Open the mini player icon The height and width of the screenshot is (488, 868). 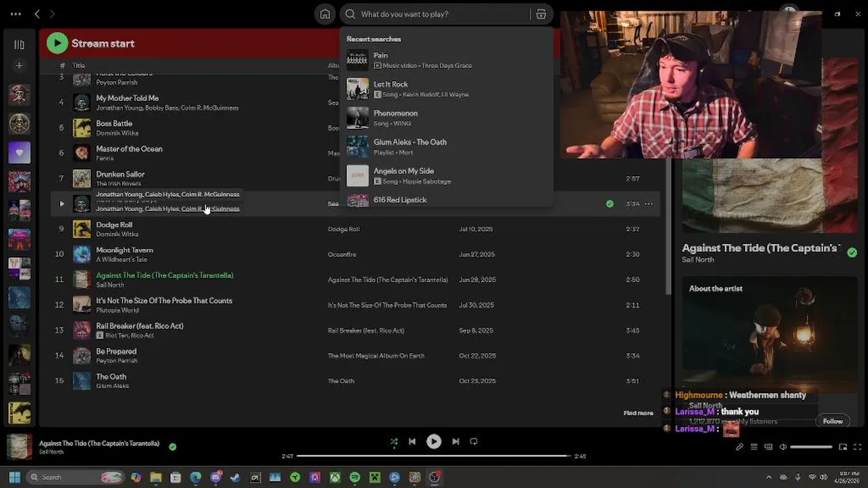coord(843,447)
